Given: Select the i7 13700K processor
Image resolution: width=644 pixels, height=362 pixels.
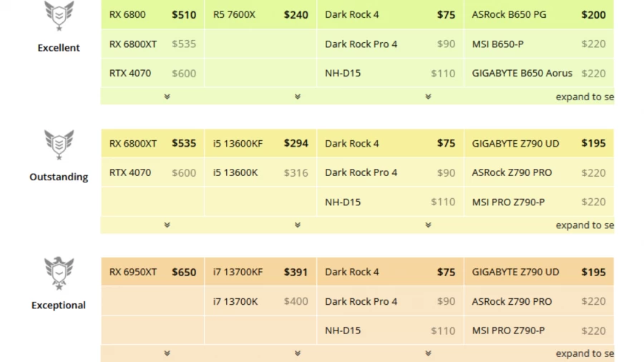Looking at the screenshot, I should (x=235, y=301).
